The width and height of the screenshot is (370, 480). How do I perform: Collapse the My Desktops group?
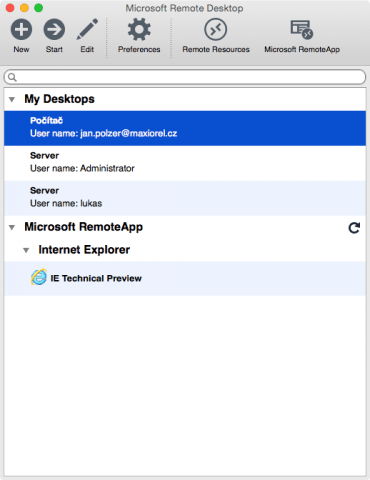pos(12,99)
